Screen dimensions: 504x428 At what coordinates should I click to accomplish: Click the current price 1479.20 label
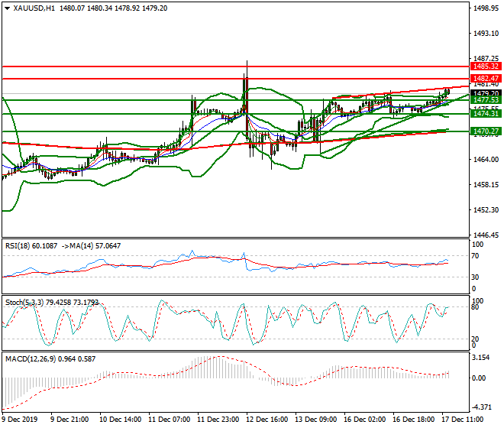click(x=486, y=94)
